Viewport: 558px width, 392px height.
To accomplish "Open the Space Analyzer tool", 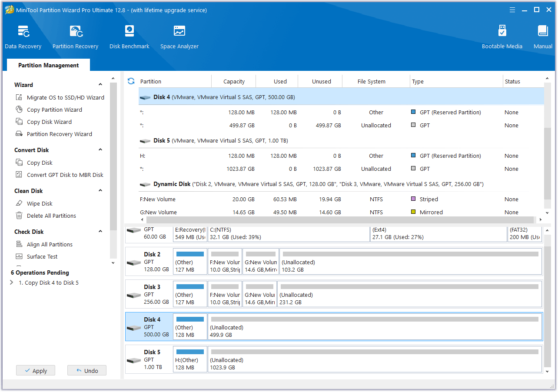I will (x=179, y=37).
